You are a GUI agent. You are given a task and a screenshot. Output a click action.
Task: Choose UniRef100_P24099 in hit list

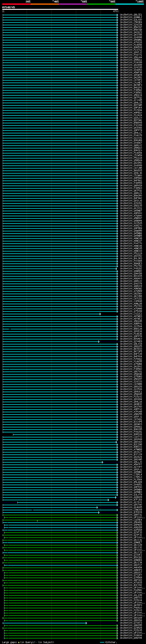click(131, 63)
